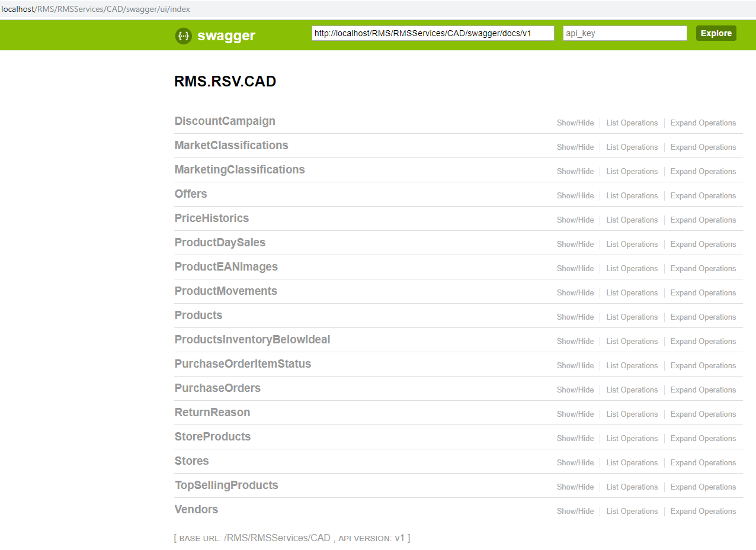
Task: Expand Operations for PurchaseOrders
Action: pyautogui.click(x=703, y=390)
